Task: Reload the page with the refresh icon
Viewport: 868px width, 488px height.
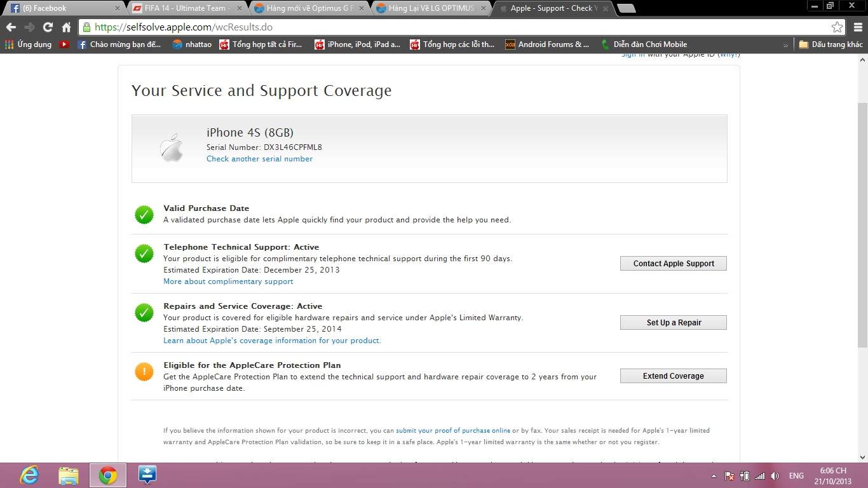Action: pos(48,27)
